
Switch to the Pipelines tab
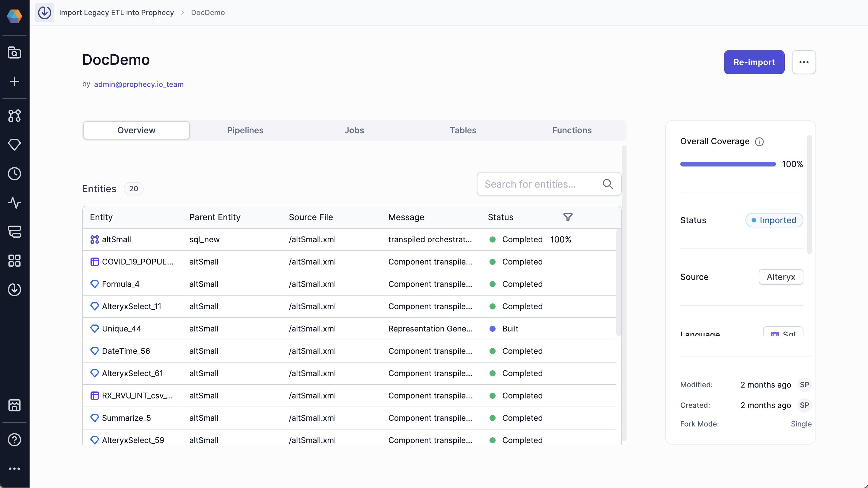pyautogui.click(x=245, y=130)
